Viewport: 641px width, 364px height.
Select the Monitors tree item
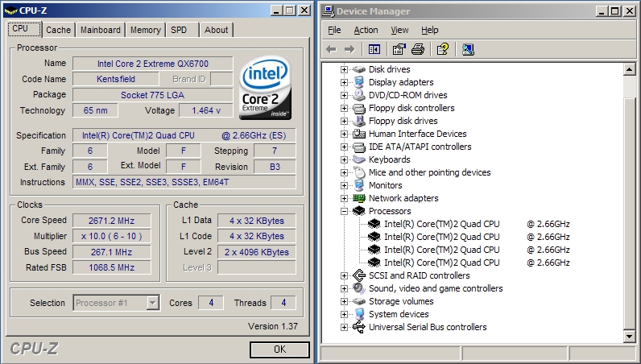pos(385,185)
